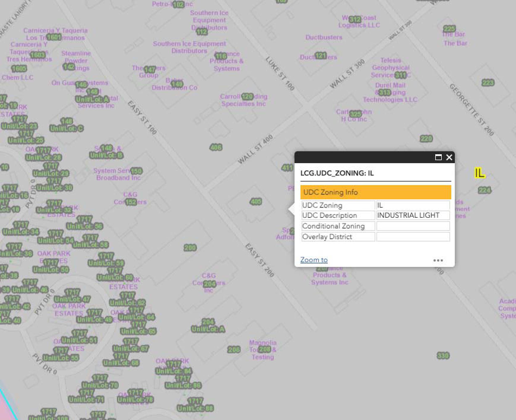Click the Zoom to link

314,260
